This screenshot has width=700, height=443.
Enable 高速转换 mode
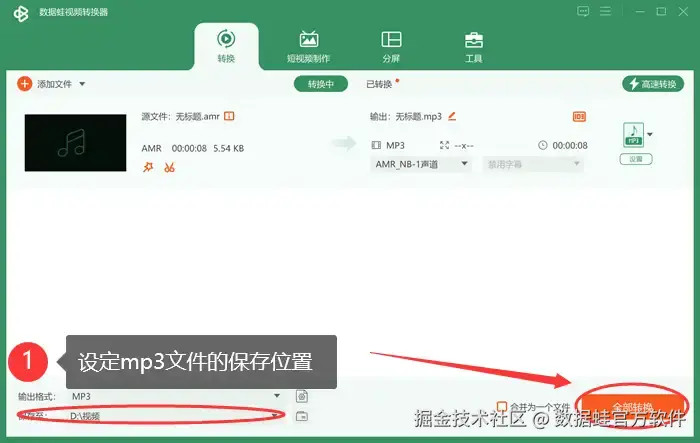(x=653, y=84)
